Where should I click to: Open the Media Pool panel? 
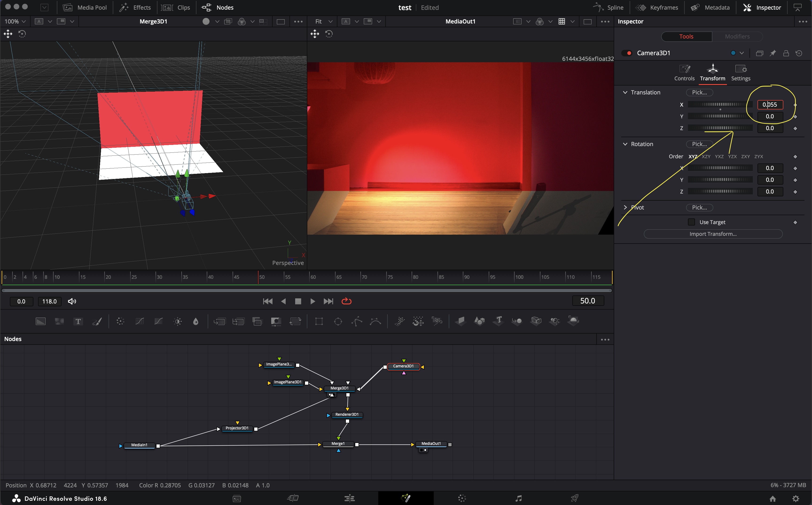[x=85, y=7]
